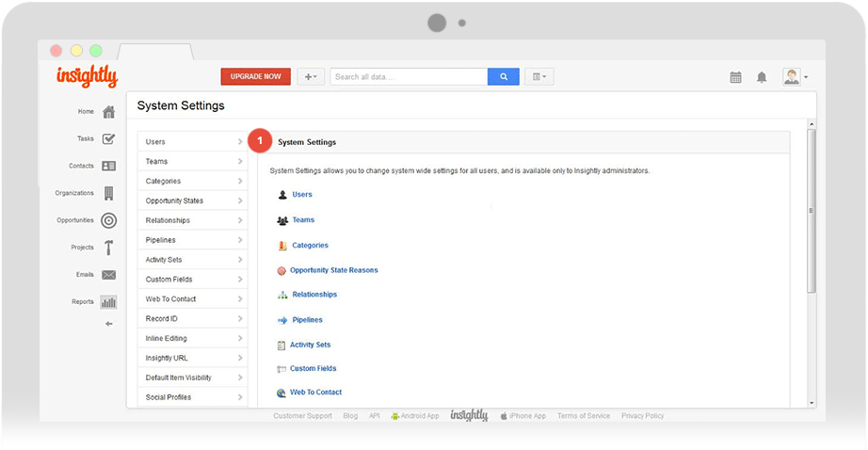The width and height of the screenshot is (868, 450).
Task: Open Contacts via card icon
Action: click(x=109, y=166)
